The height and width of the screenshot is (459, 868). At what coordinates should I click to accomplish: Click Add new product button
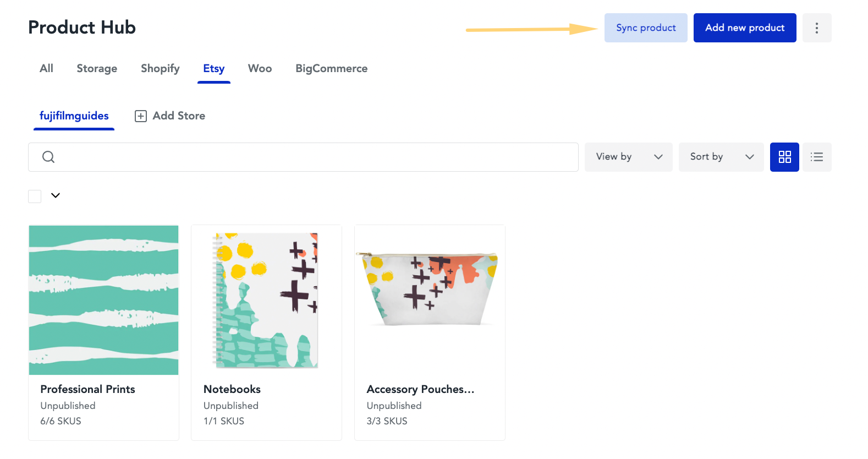click(745, 28)
